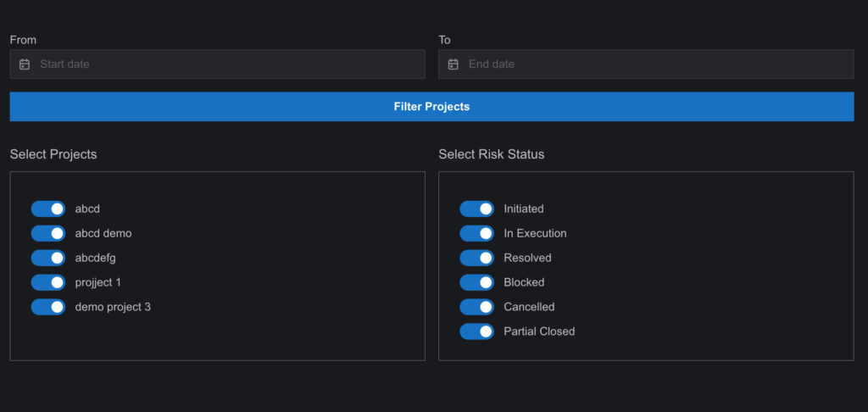Viewport: 868px width, 412px height.
Task: Click the In Execution label text
Action: coord(536,233)
